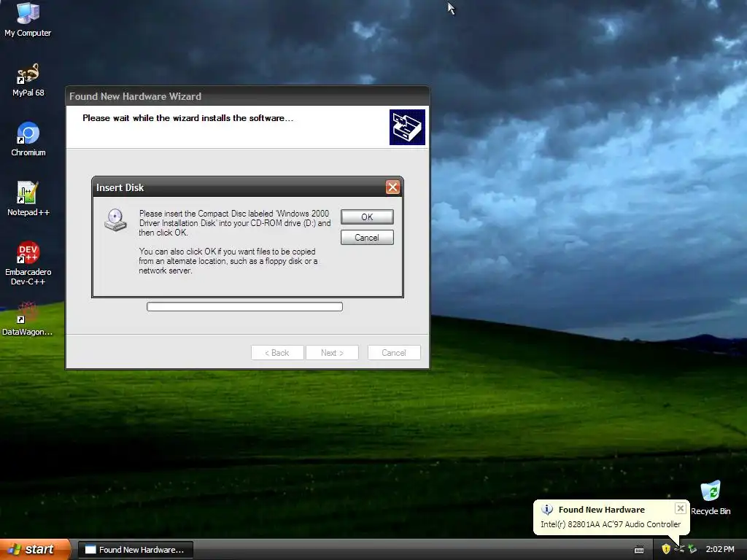
Task: Click the taskbar clock showing 2:02 PM
Action: point(720,549)
